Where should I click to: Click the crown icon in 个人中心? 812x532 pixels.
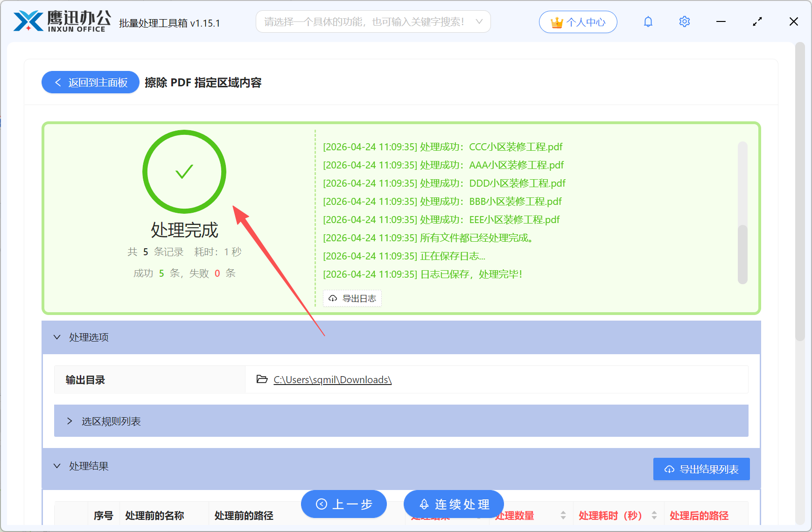(x=556, y=21)
